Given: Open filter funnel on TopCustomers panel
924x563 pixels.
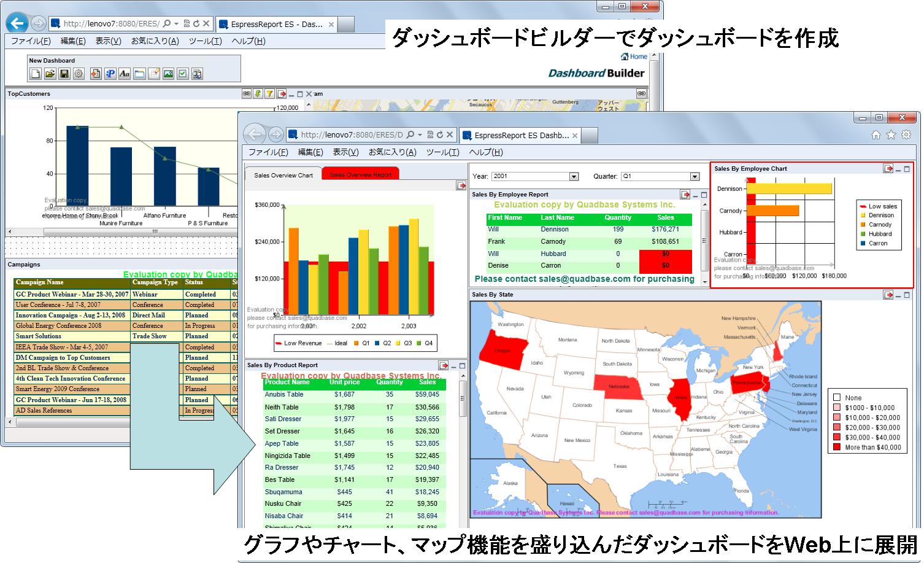Looking at the screenshot, I should click(x=269, y=94).
